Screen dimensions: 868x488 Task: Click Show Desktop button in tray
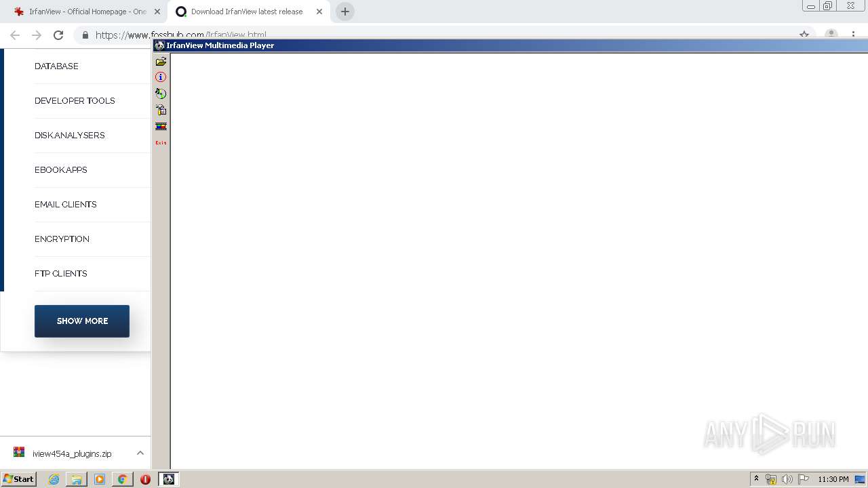click(861, 479)
